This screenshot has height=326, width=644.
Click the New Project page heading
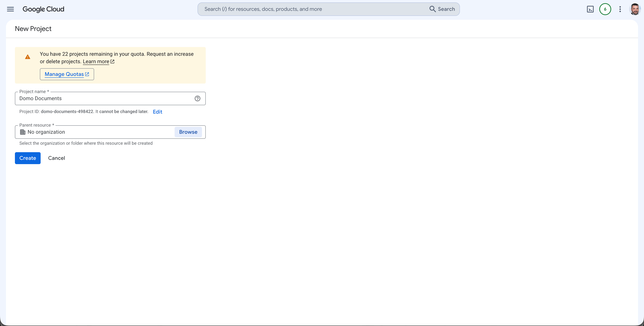tap(33, 29)
